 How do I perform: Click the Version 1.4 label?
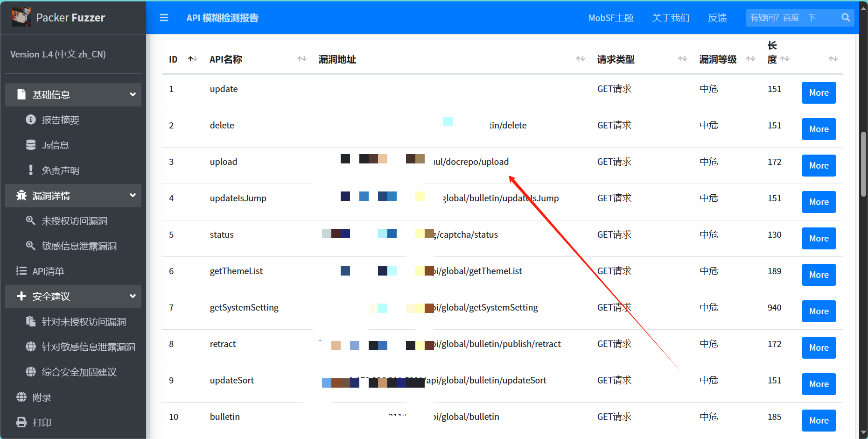(58, 54)
